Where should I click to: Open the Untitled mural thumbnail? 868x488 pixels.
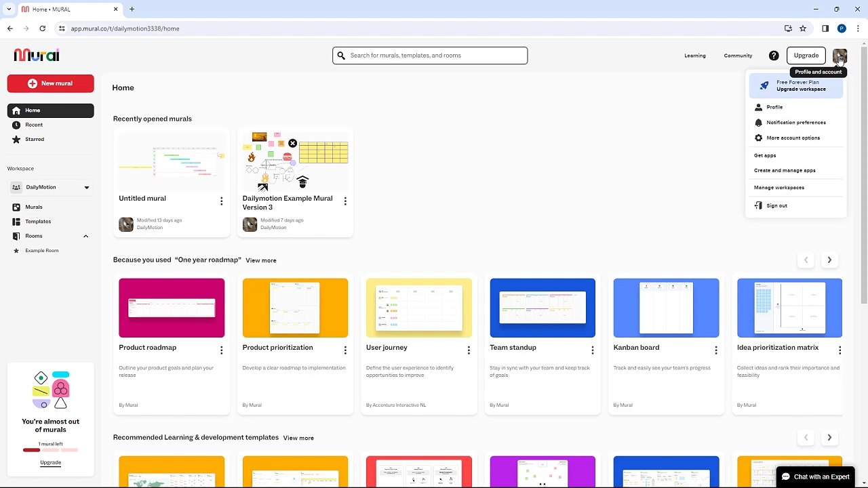pyautogui.click(x=172, y=161)
